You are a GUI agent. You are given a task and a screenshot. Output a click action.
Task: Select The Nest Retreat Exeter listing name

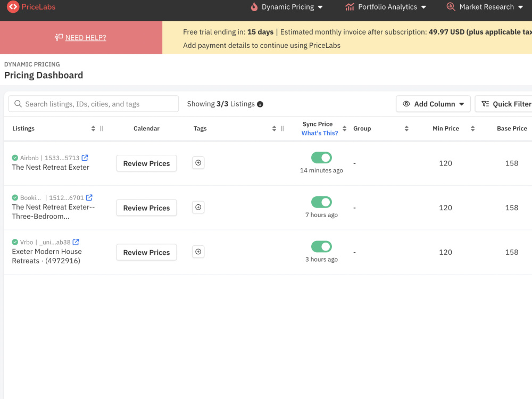[51, 167]
